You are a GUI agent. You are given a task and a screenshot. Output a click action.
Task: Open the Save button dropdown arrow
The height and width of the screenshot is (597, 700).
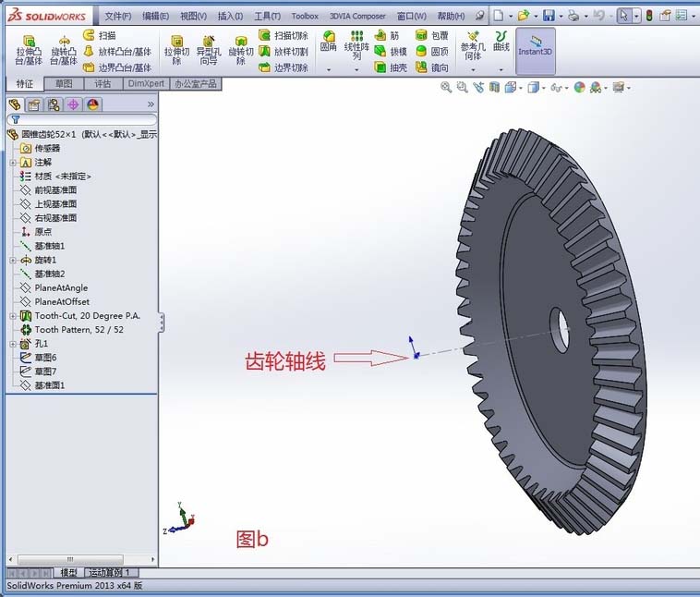pos(561,17)
